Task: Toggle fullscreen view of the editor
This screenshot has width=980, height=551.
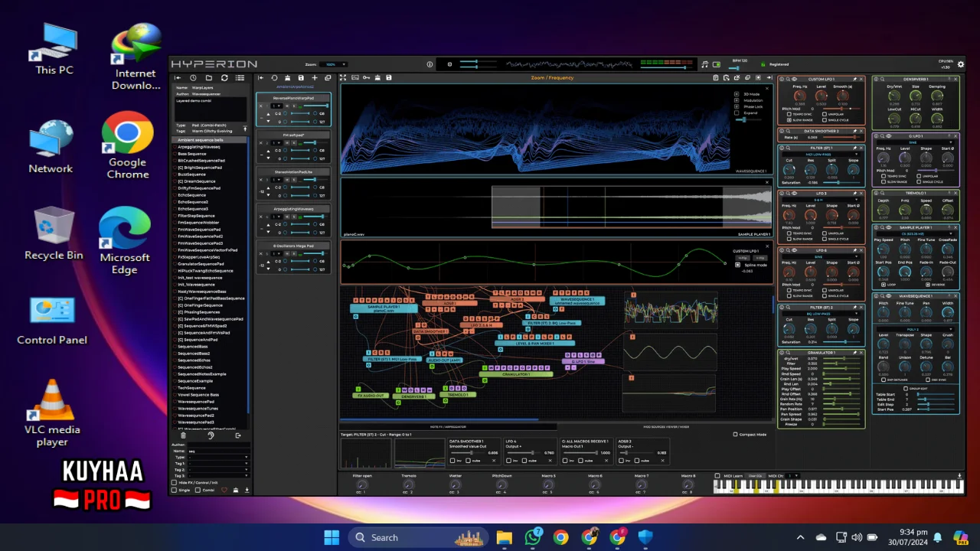Action: [x=343, y=77]
